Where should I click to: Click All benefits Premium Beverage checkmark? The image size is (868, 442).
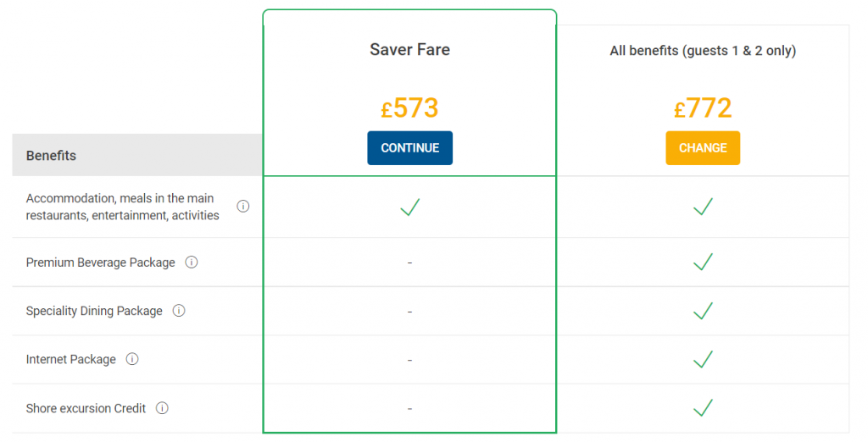[x=703, y=262]
